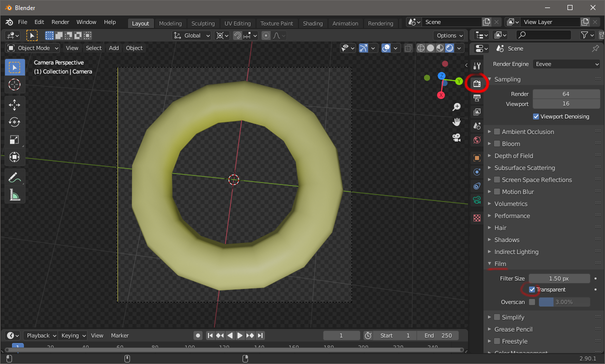Open the Playback dropdown in timeline
This screenshot has width=605, height=364.
(40, 335)
